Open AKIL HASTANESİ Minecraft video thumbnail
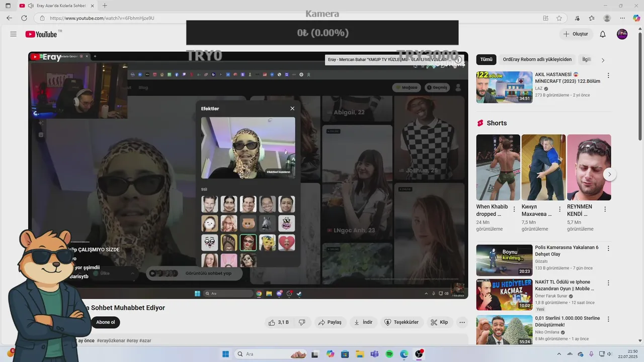The image size is (644, 362). 504,87
